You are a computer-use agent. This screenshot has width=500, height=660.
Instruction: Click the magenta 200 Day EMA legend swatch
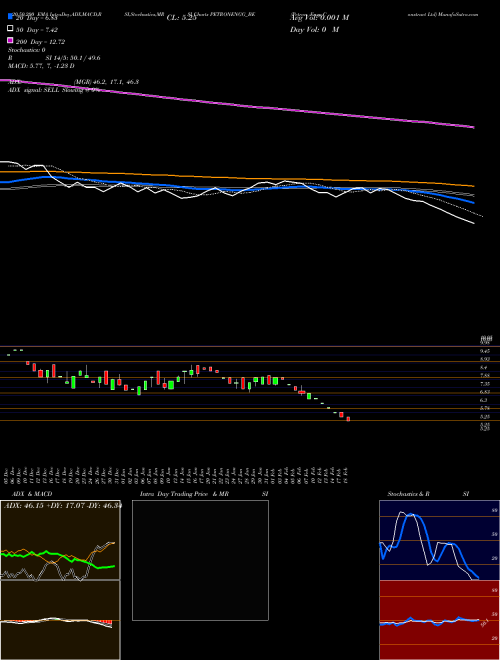coord(11,40)
